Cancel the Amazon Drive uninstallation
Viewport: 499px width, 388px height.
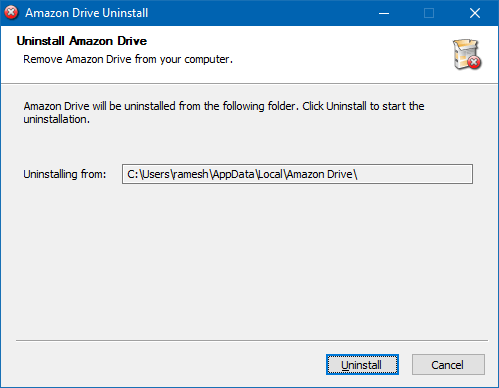[x=448, y=364]
